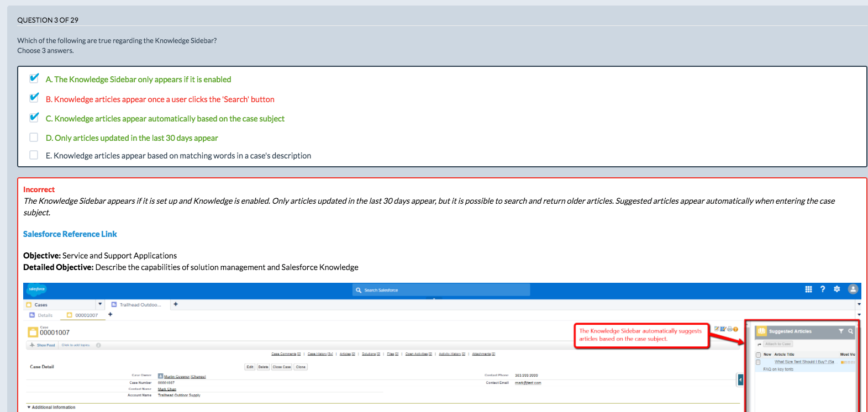Click the 'Trailhead Outdoor Supply' account name
This screenshot has height=412, width=868.
point(179,395)
